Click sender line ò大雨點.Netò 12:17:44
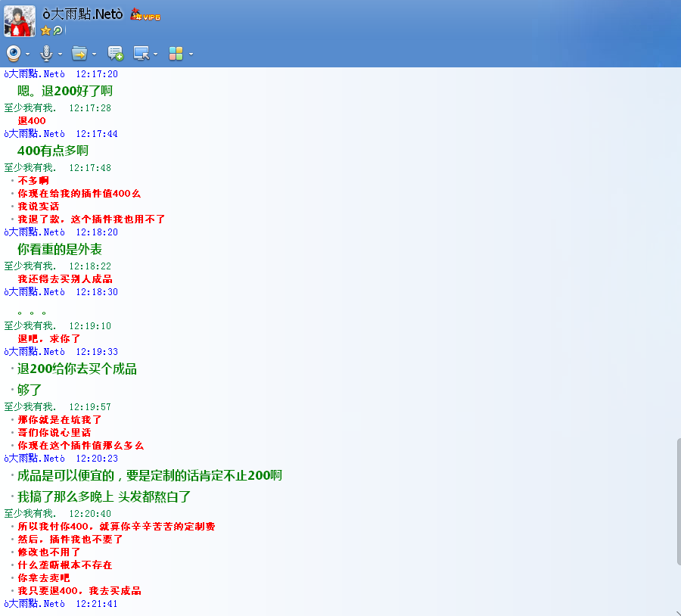This screenshot has width=681, height=616. [61, 134]
